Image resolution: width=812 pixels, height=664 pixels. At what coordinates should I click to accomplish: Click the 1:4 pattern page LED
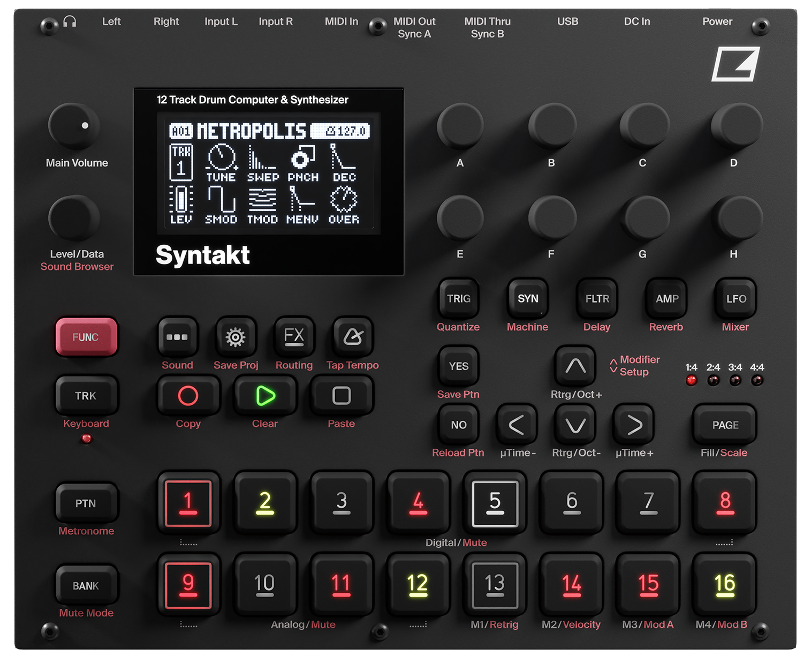692,381
